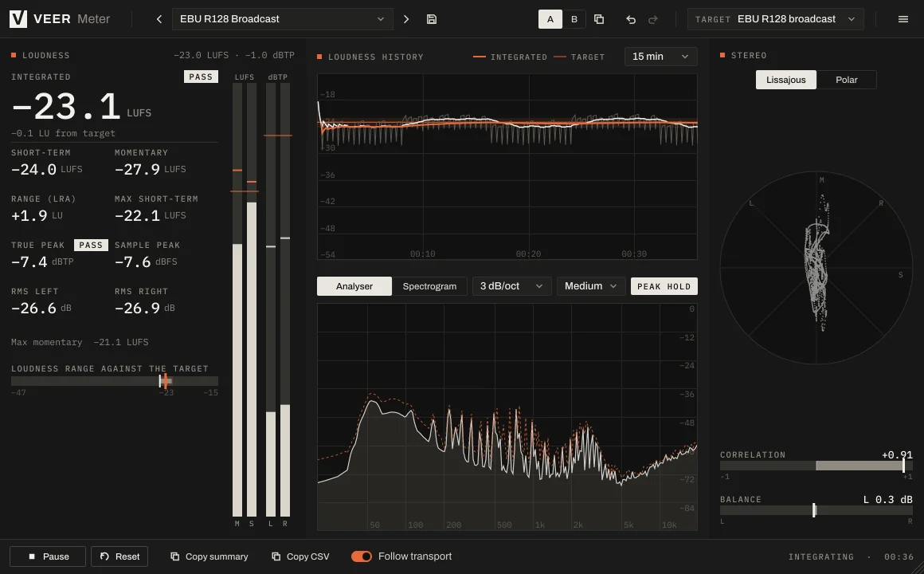Click the integrated PASS badge
Image resolution: width=924 pixels, height=574 pixels.
[x=201, y=77]
